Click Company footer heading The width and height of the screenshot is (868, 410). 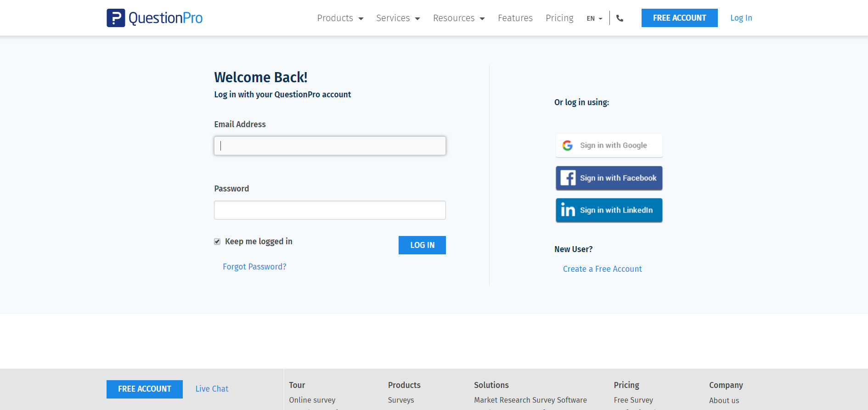[x=726, y=385]
